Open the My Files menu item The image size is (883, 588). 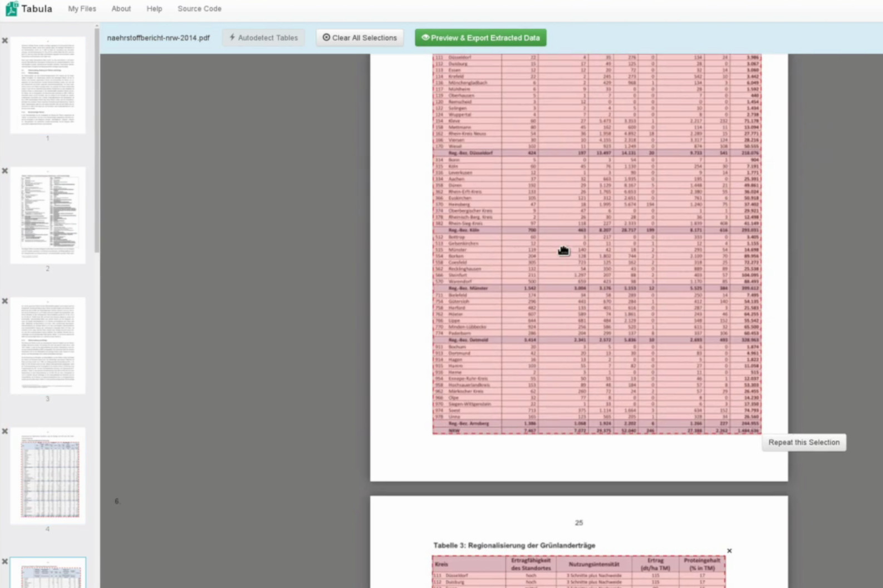point(82,9)
